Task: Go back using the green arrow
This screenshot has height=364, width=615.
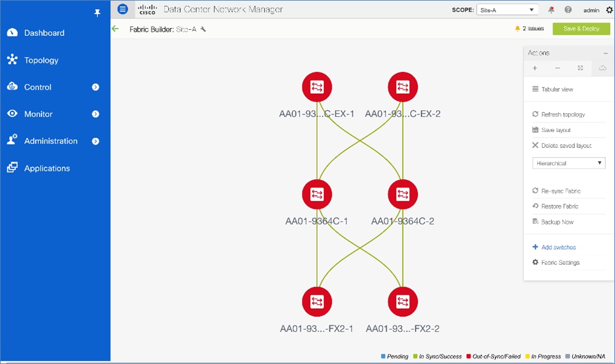Action: point(115,29)
